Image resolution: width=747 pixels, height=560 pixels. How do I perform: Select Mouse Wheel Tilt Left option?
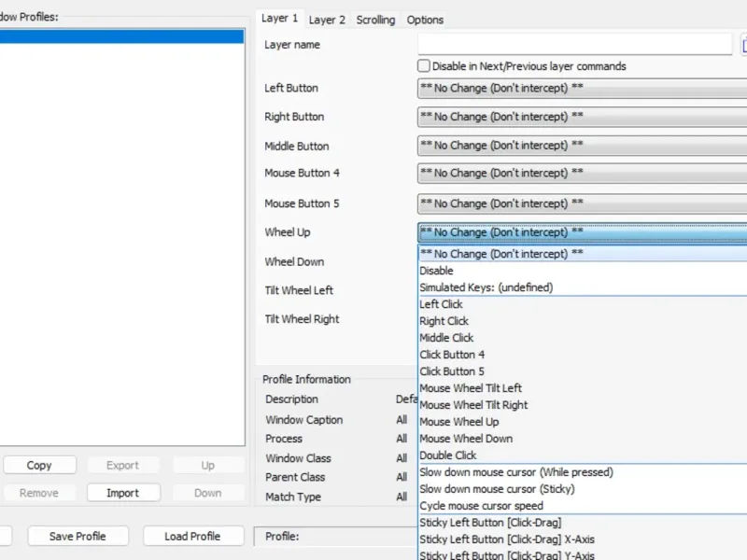coord(582,388)
